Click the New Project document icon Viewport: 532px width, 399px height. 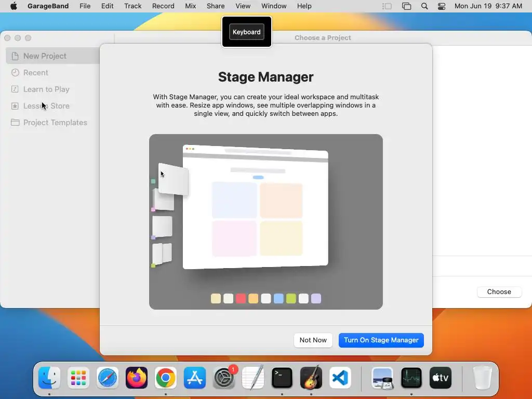click(15, 56)
